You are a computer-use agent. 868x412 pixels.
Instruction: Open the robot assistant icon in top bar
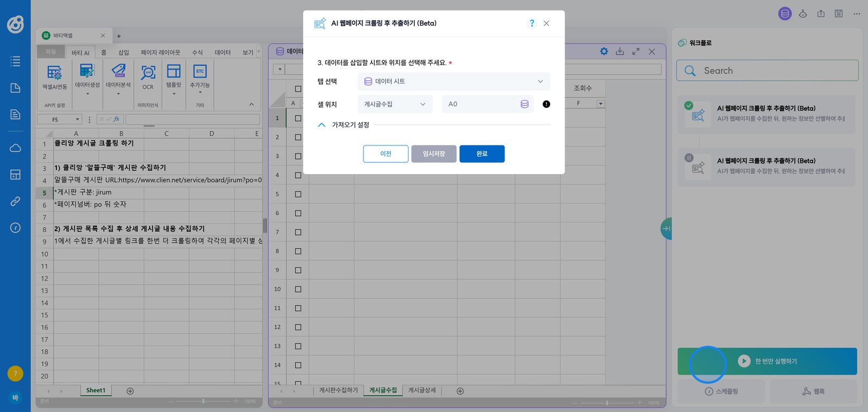[803, 14]
